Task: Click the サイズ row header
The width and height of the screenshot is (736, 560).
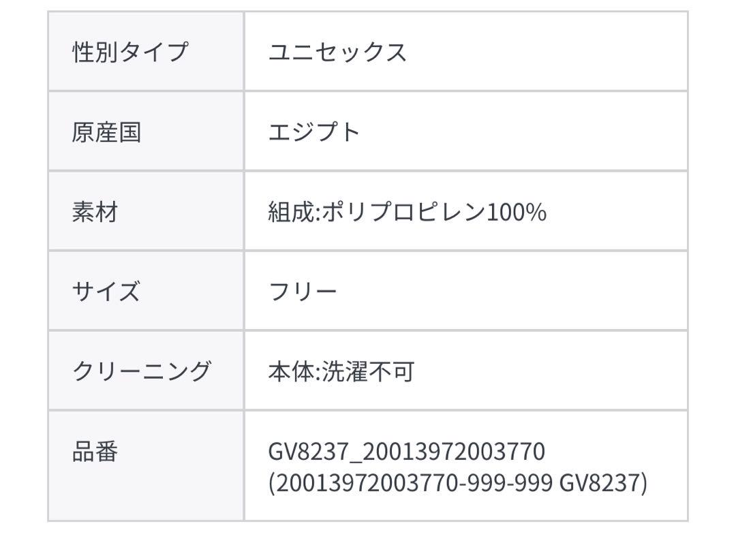Action: pyautogui.click(x=146, y=291)
